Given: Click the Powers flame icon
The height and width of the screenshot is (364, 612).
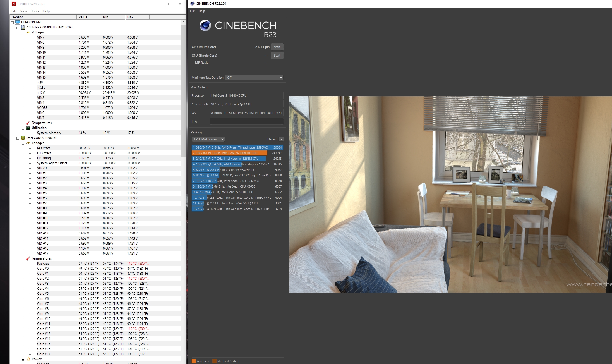Looking at the screenshot, I should coord(28,359).
